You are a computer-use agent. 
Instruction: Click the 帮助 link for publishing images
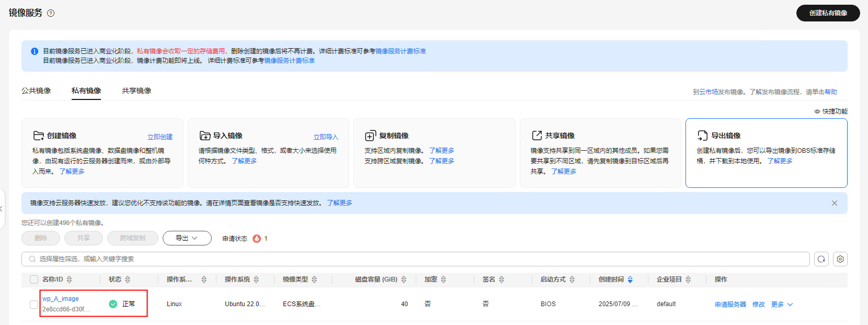click(831, 92)
